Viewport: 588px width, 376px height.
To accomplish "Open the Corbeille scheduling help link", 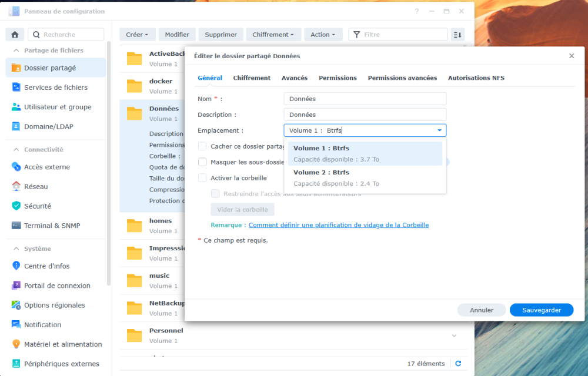I will click(339, 225).
